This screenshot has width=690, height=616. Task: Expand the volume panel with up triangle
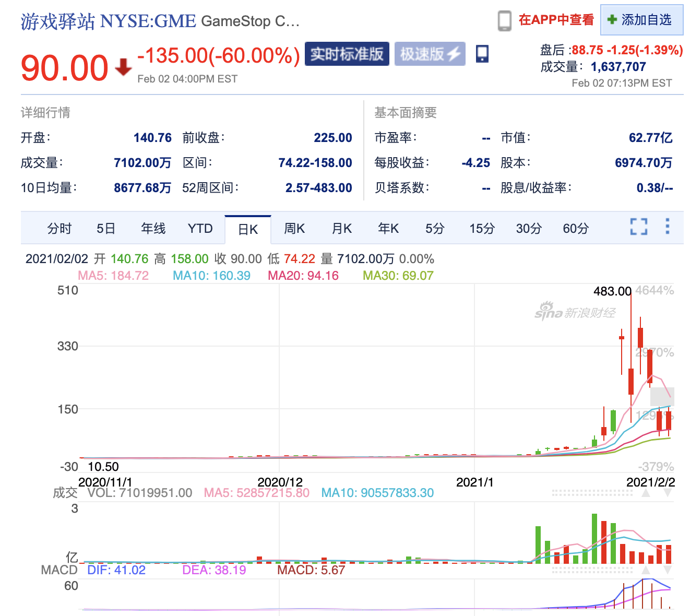click(645, 493)
